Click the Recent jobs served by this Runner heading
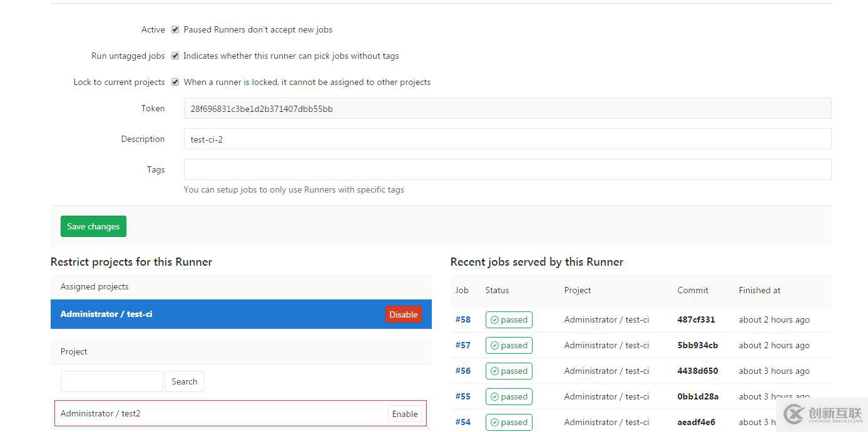This screenshot has width=868, height=432. [x=537, y=261]
